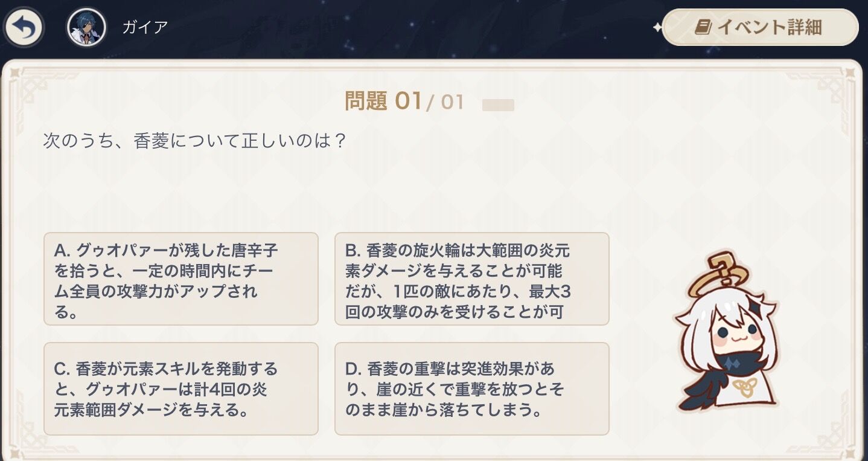Click the book icon in イベント詳細 button
This screenshot has width=868, height=461.
tap(703, 27)
